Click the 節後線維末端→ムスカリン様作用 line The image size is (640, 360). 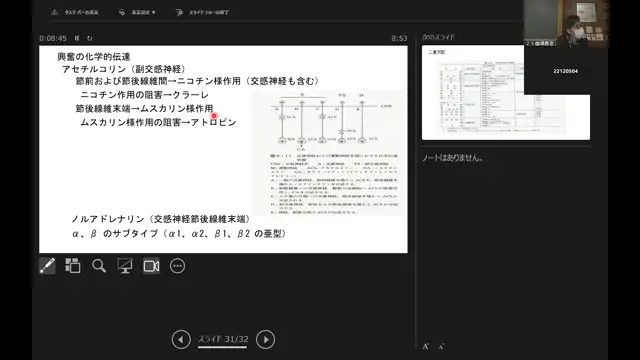tap(144, 109)
